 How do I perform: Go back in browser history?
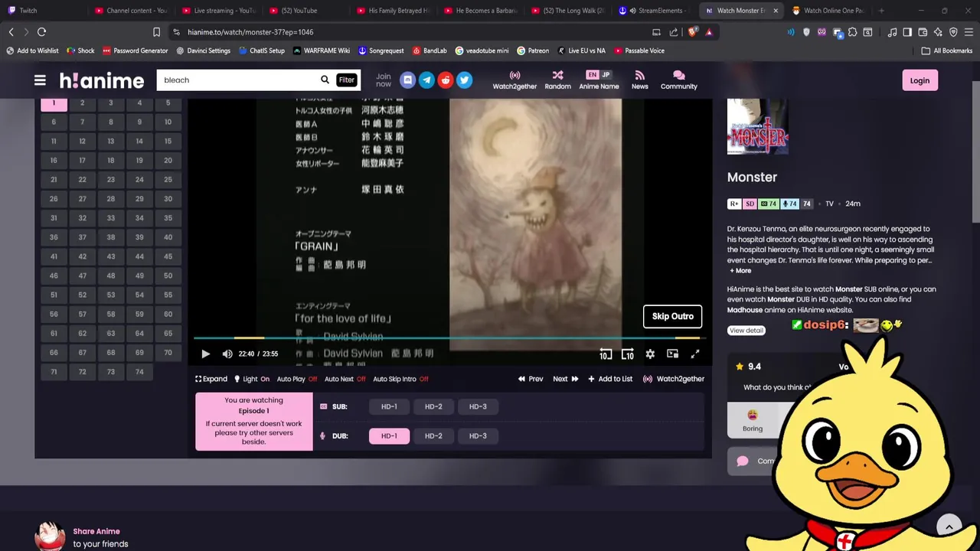click(x=11, y=32)
